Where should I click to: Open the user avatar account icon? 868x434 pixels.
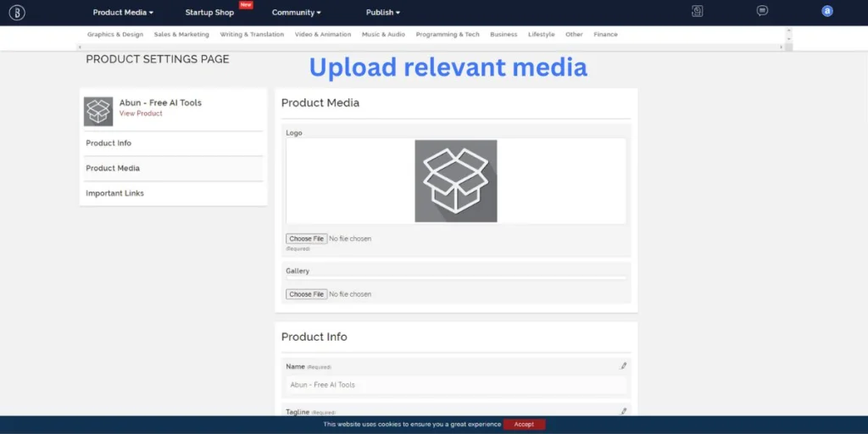click(x=827, y=11)
